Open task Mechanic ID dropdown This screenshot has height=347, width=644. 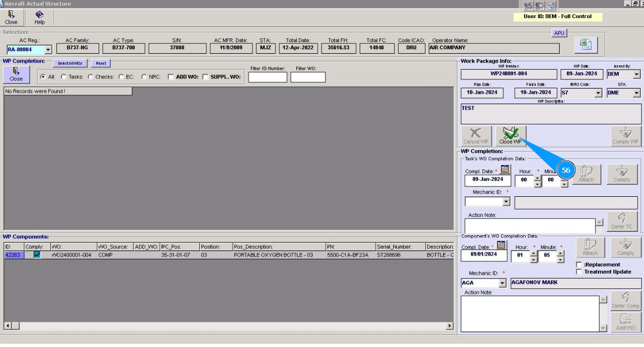(x=507, y=202)
